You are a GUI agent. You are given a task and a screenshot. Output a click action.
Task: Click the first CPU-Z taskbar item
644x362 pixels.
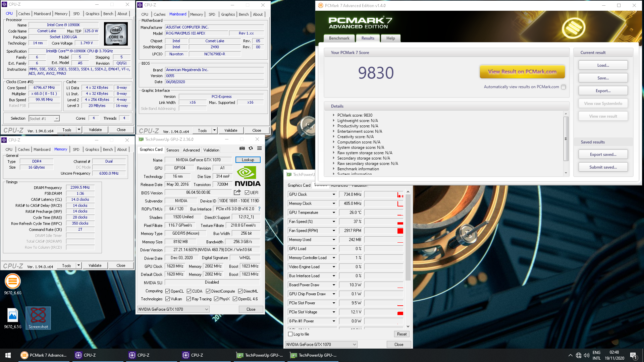coord(97,355)
